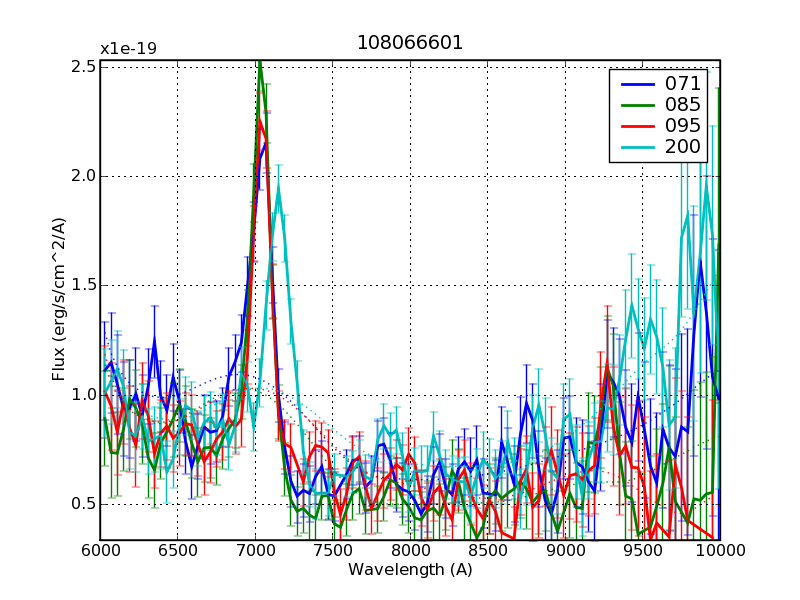Image resolution: width=800 pixels, height=600 pixels.
Task: Click the 095 legend entry label
Action: (683, 126)
